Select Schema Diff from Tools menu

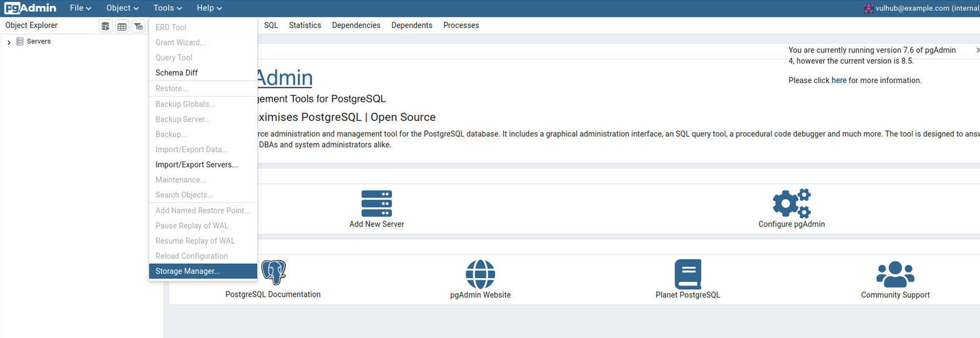203,73
